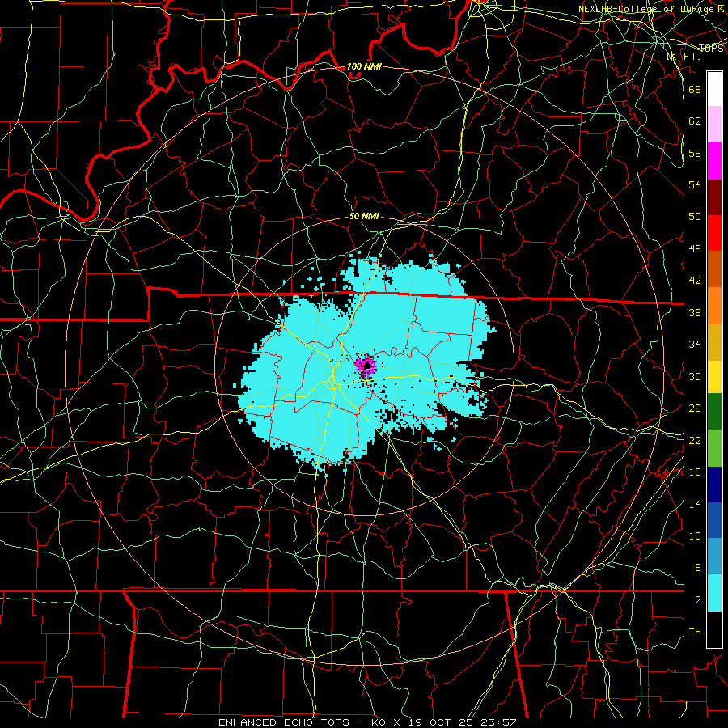Screen dimensions: 728x728
Task: Click legend value '2'
Action: (697, 599)
